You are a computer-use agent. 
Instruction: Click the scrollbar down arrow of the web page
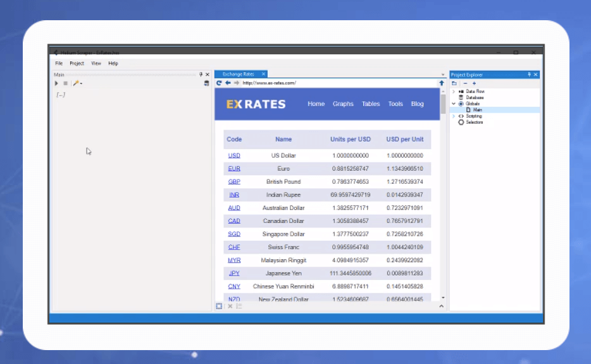pos(443,298)
